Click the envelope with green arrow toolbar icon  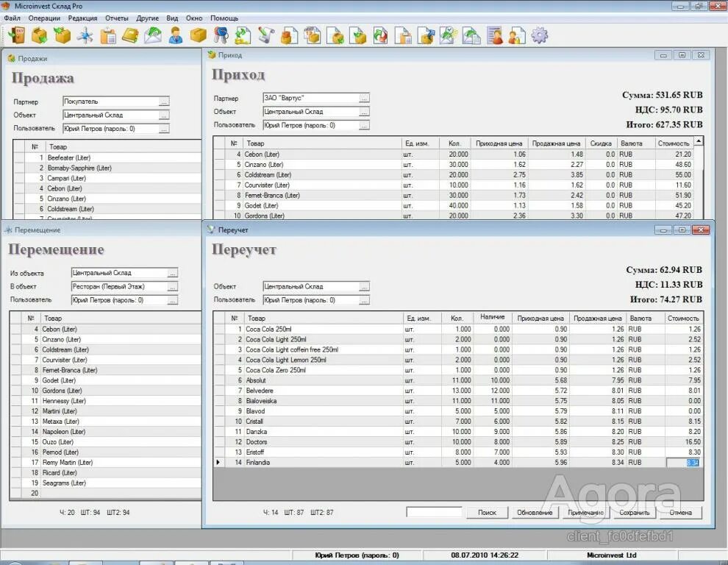point(153,35)
